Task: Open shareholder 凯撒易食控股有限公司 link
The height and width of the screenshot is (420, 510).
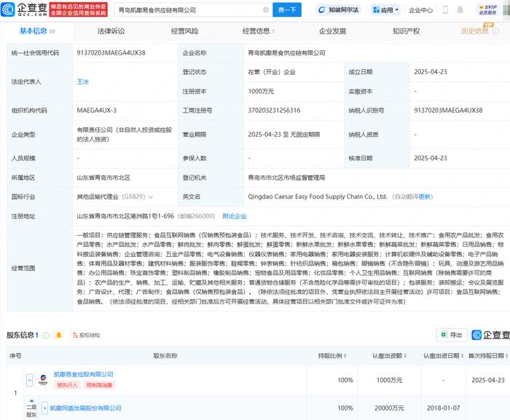Action: pos(84,374)
